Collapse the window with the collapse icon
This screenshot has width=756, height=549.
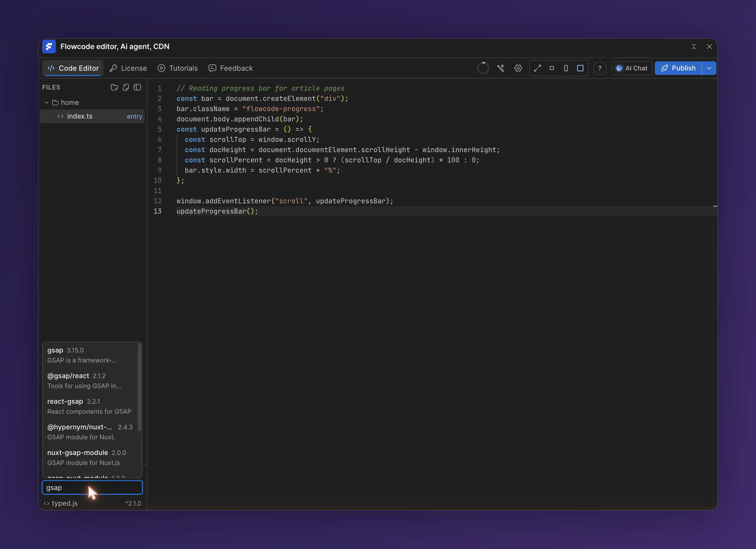[694, 47]
